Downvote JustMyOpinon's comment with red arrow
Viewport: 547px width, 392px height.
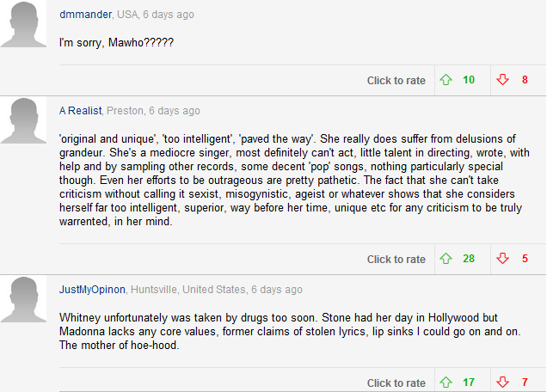tap(502, 383)
